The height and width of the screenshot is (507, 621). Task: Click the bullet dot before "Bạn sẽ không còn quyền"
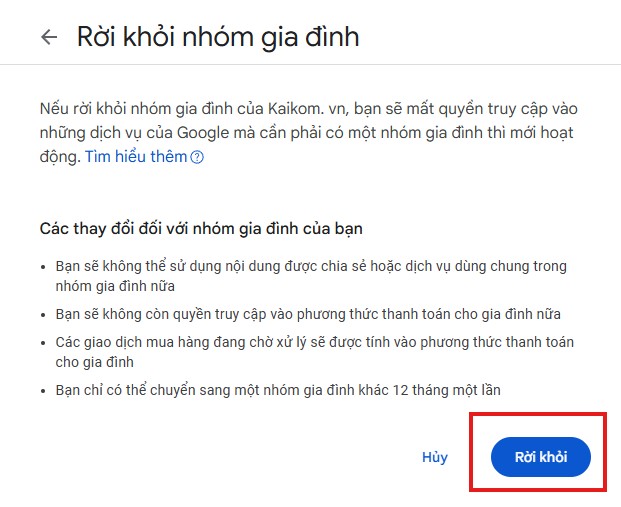point(43,315)
